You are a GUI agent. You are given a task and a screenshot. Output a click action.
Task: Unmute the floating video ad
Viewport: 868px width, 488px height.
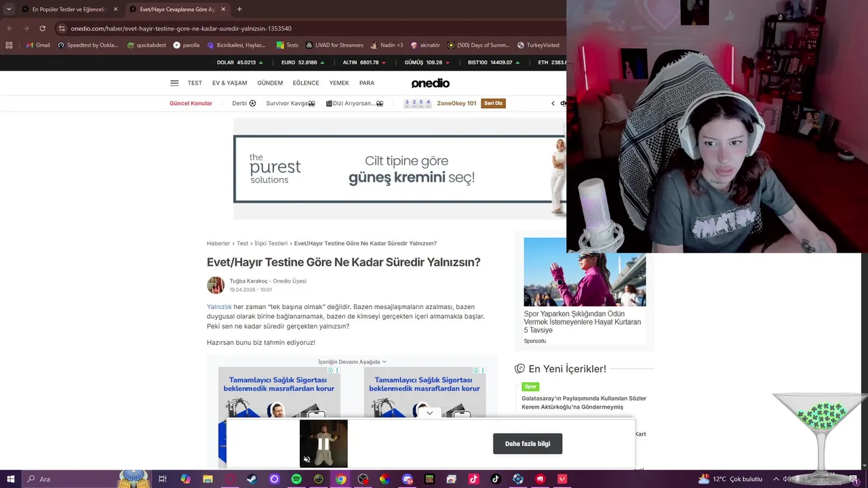click(x=307, y=460)
